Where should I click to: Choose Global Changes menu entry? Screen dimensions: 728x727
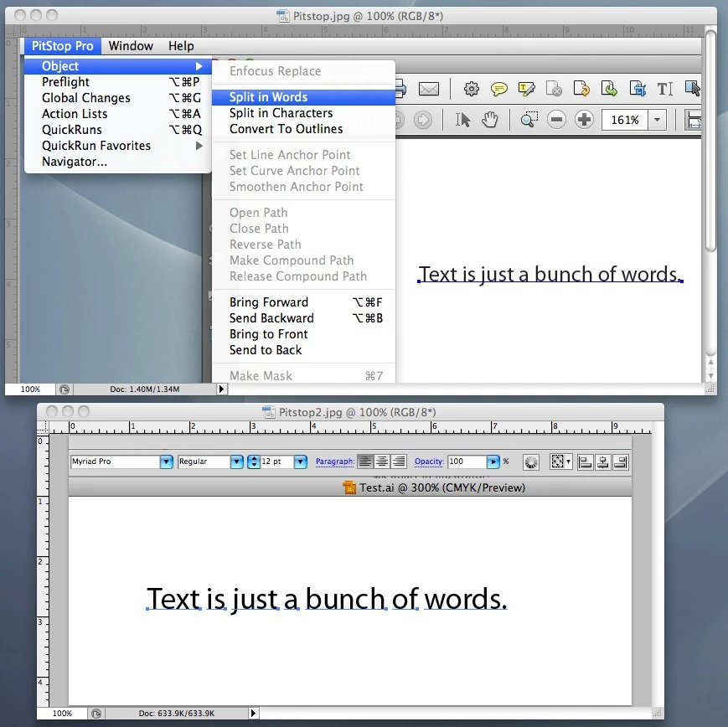[118, 98]
